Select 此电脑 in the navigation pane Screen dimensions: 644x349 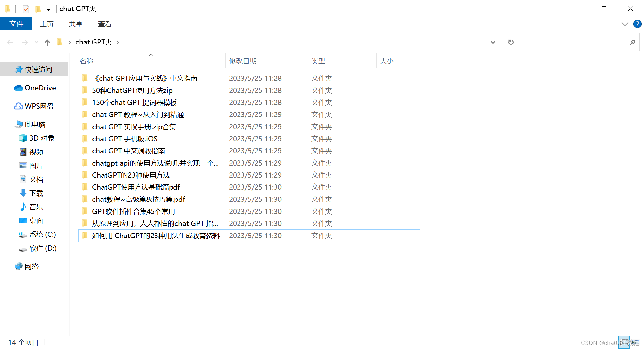[x=30, y=124]
